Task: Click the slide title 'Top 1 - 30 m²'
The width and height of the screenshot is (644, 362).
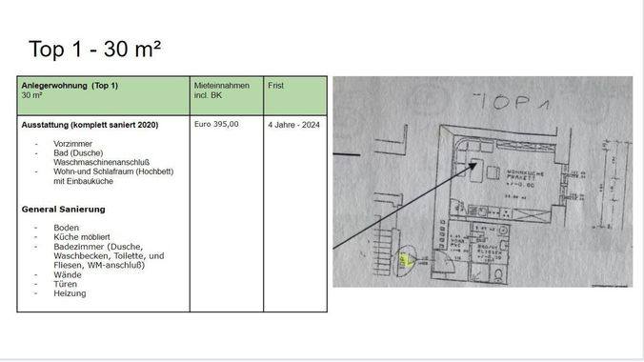Action: point(95,49)
